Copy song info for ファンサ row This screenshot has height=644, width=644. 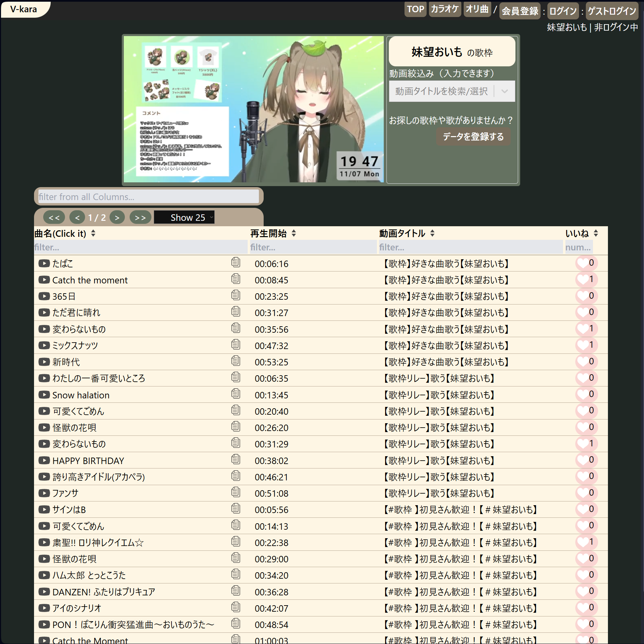click(236, 492)
